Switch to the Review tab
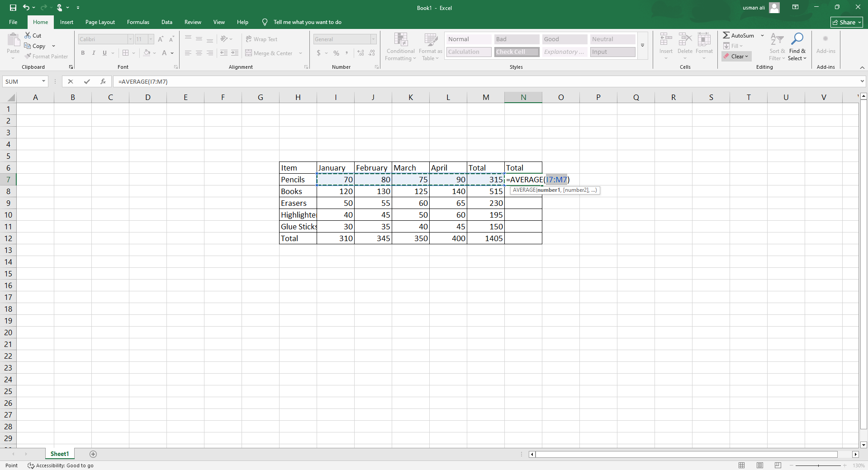 [193, 22]
